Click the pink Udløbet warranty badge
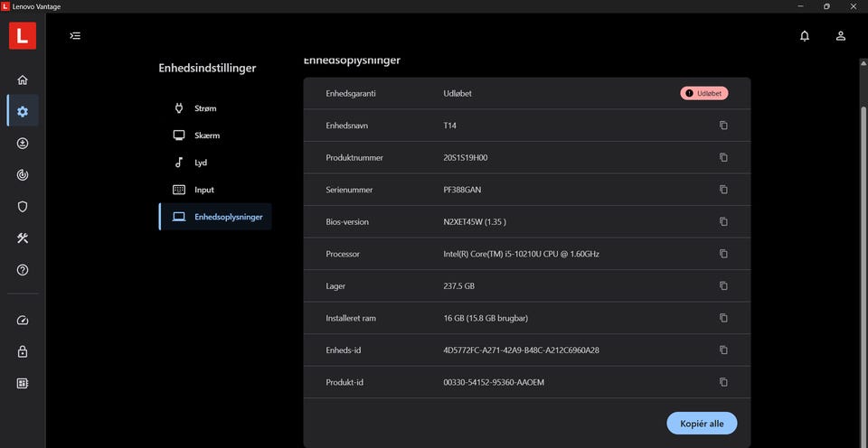Viewport: 868px width, 448px height. coord(704,93)
